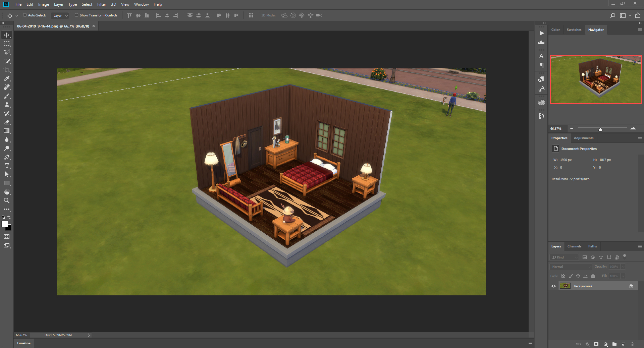Open the Layers panel options menu
The height and width of the screenshot is (348, 644).
640,246
